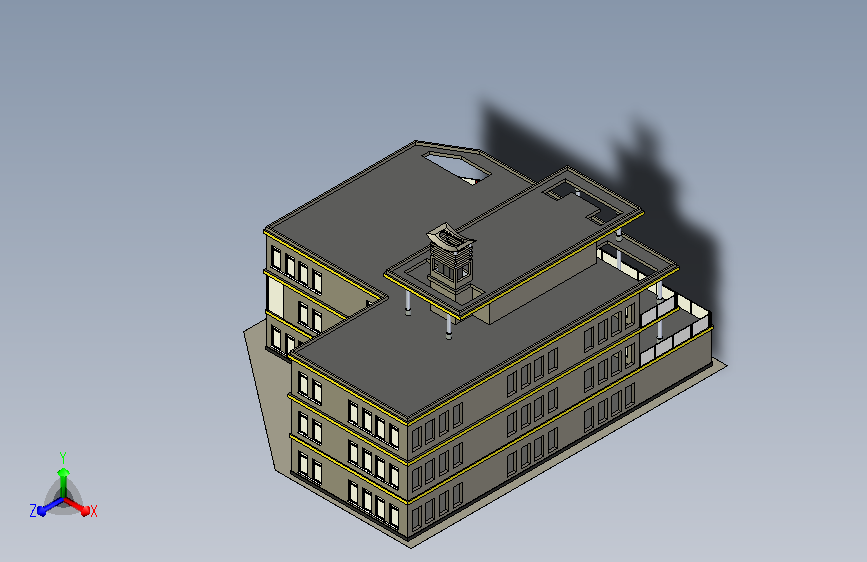Screen dimensions: 867x562
Task: Click the green Y axis arrow on the triad
Action: click(63, 481)
